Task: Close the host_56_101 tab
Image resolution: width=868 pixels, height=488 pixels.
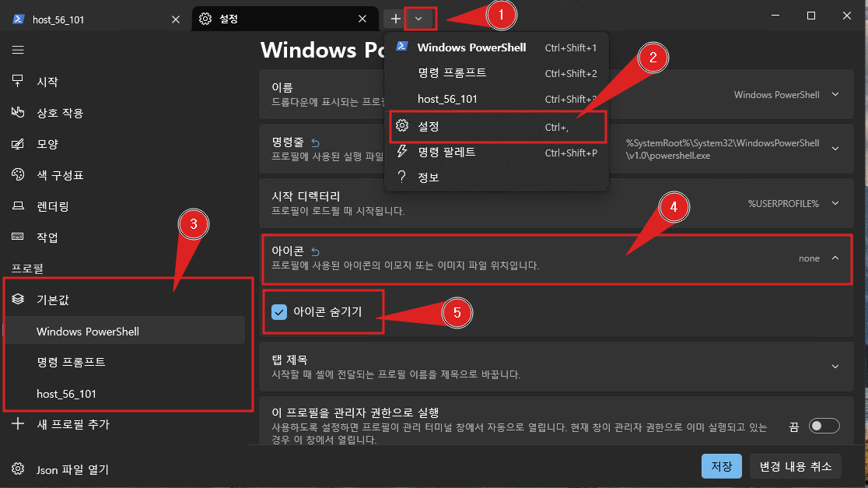Action: point(176,19)
